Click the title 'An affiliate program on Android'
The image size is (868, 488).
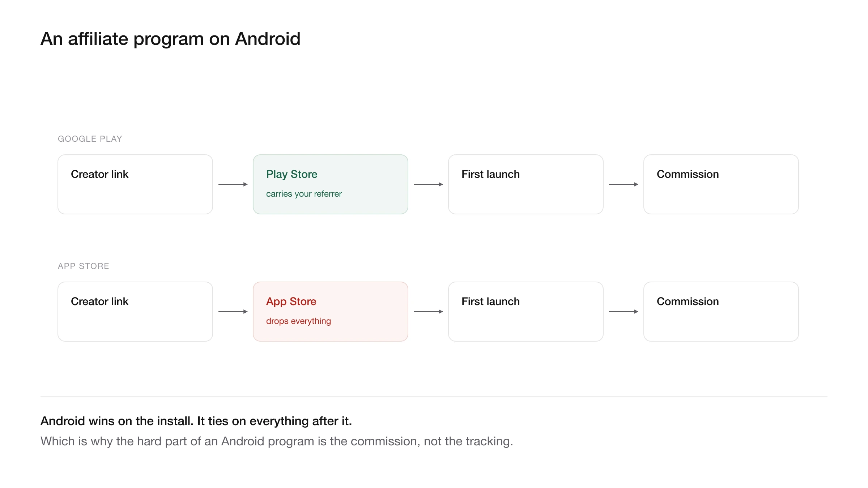coord(170,39)
